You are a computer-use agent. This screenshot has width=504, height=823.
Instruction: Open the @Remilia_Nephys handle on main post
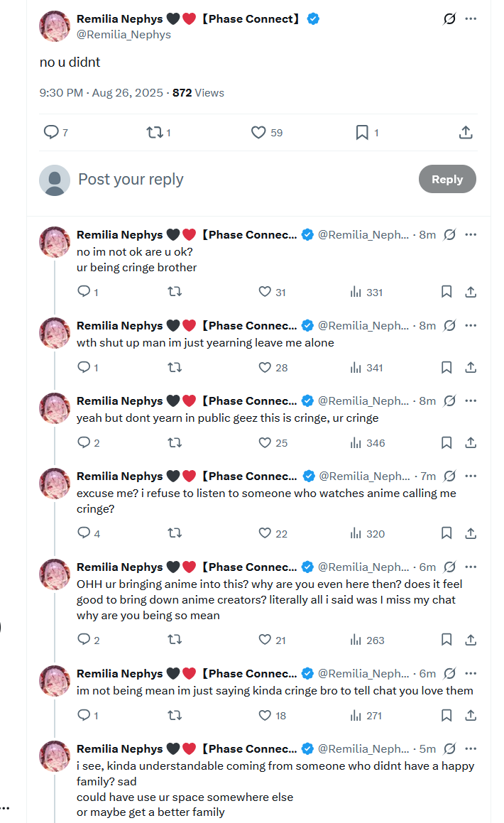click(124, 35)
